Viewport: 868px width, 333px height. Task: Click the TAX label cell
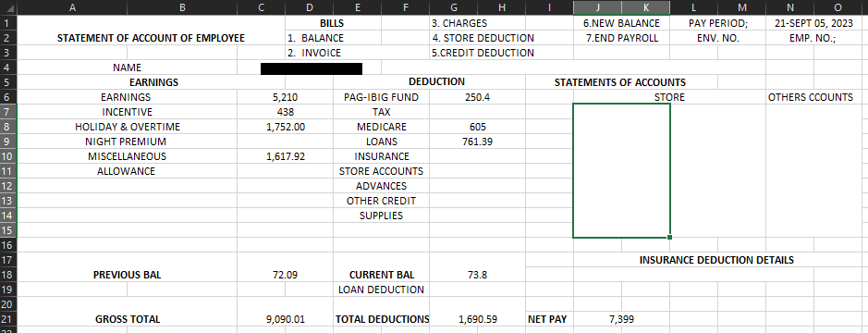382,111
